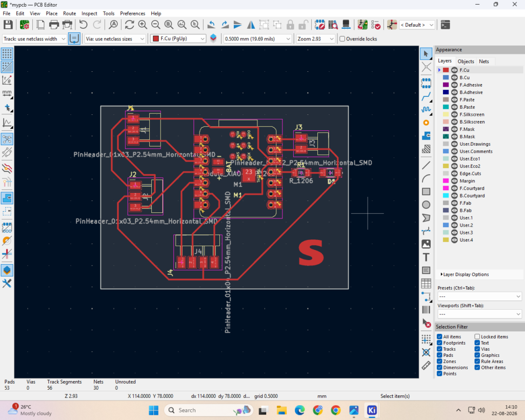Zoom out of the board

coord(156,25)
